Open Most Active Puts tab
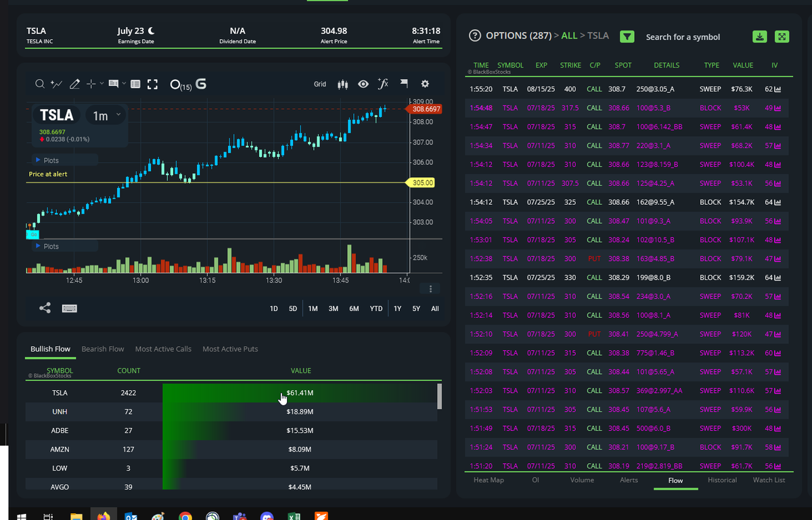Viewport: 812px width, 520px height. click(230, 349)
